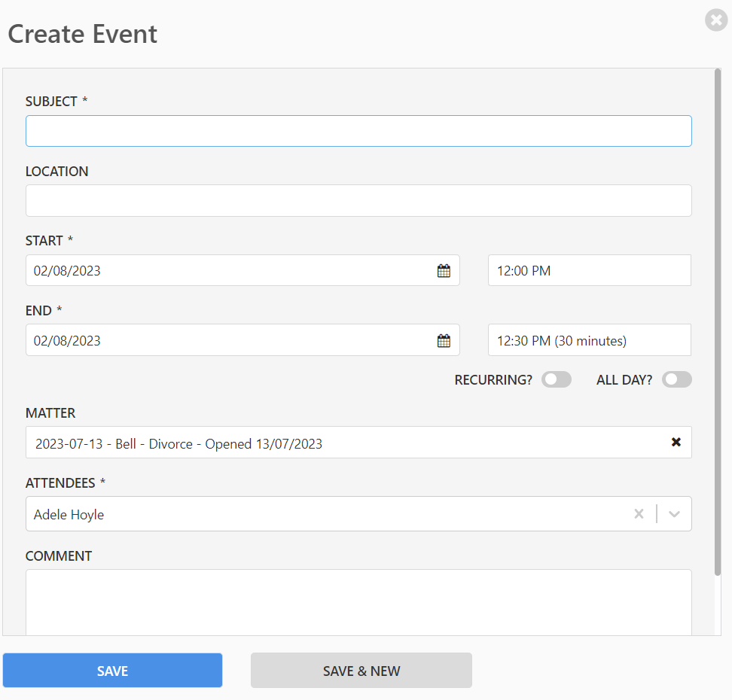Expand the Attendees dropdown arrow
The height and width of the screenshot is (700, 732).
(674, 514)
